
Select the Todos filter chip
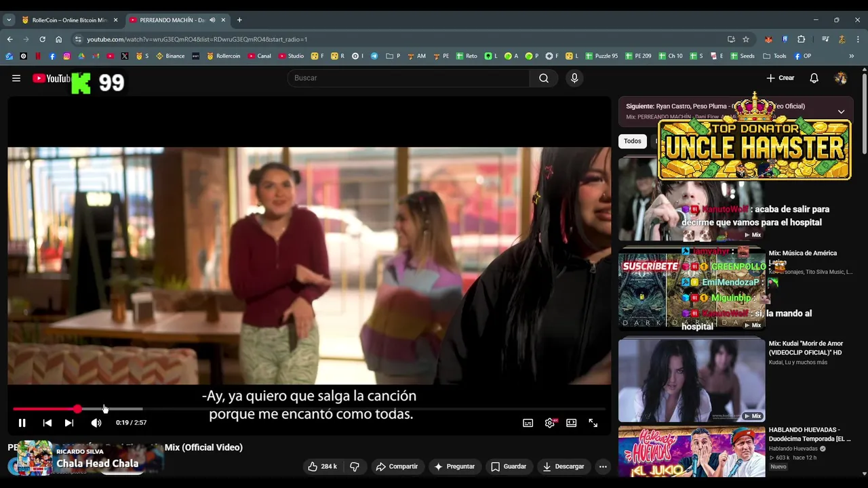(x=632, y=141)
